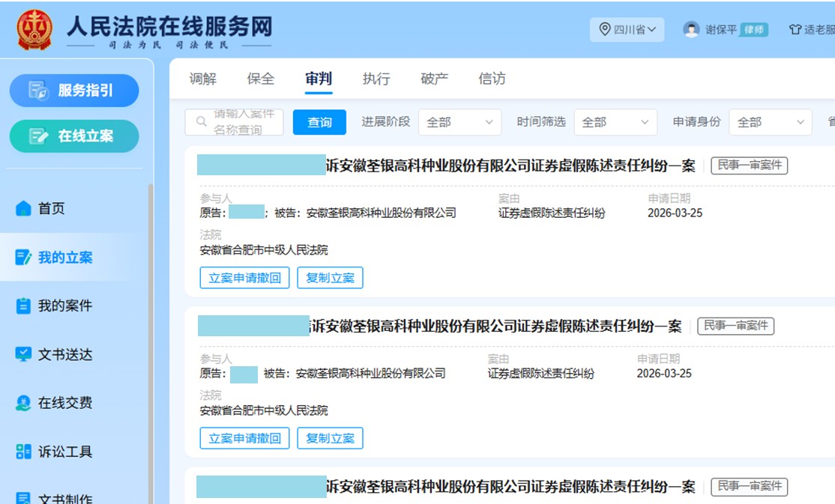Click 立案申请撤回 in the first case

(244, 278)
